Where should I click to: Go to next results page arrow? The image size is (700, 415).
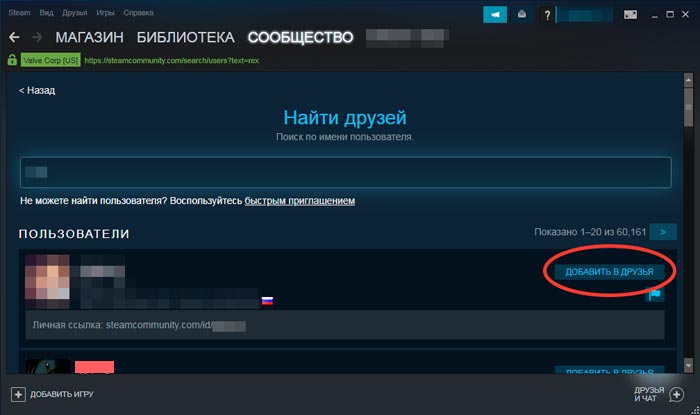[663, 232]
